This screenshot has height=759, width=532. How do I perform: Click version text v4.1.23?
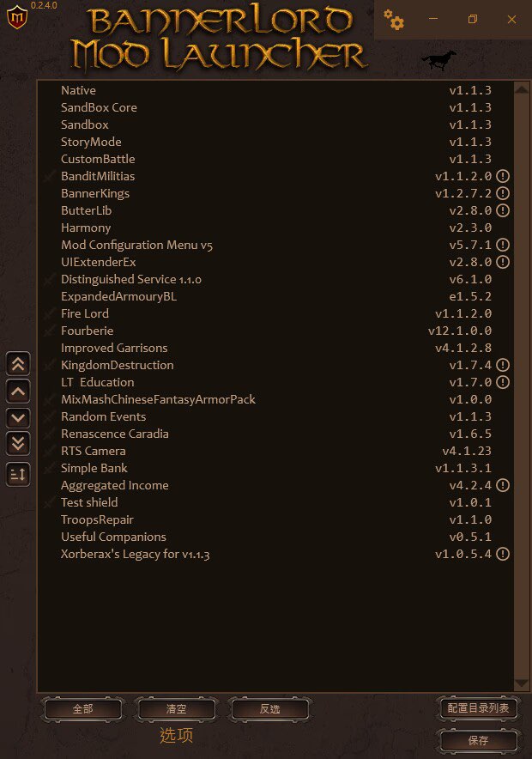tap(467, 451)
